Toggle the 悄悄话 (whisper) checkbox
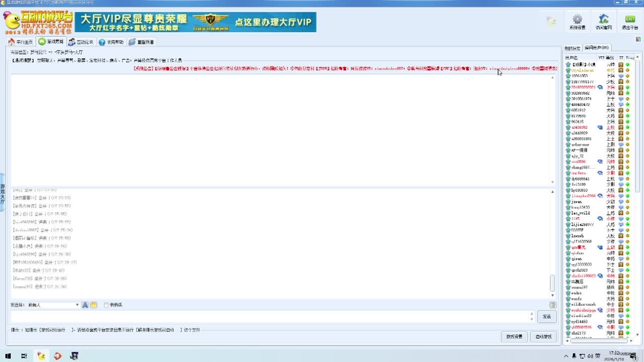 [106, 305]
